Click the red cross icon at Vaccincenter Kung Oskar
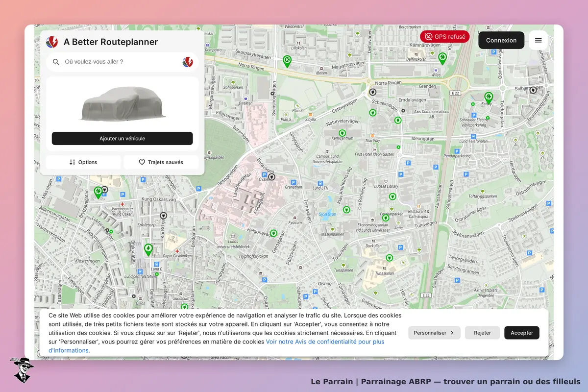 (122, 203)
